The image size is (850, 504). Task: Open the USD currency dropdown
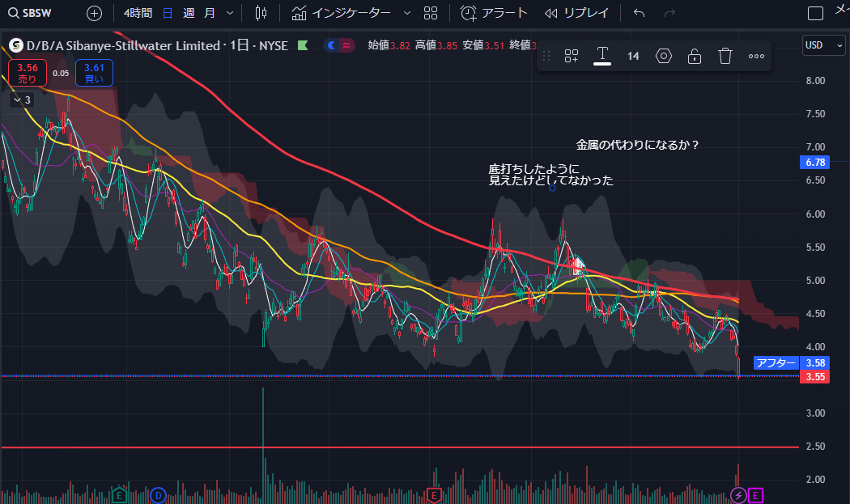coord(823,45)
